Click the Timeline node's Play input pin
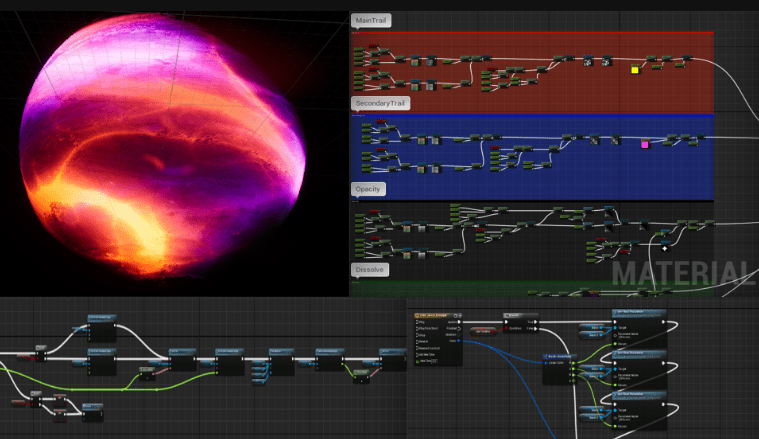 pyautogui.click(x=417, y=322)
